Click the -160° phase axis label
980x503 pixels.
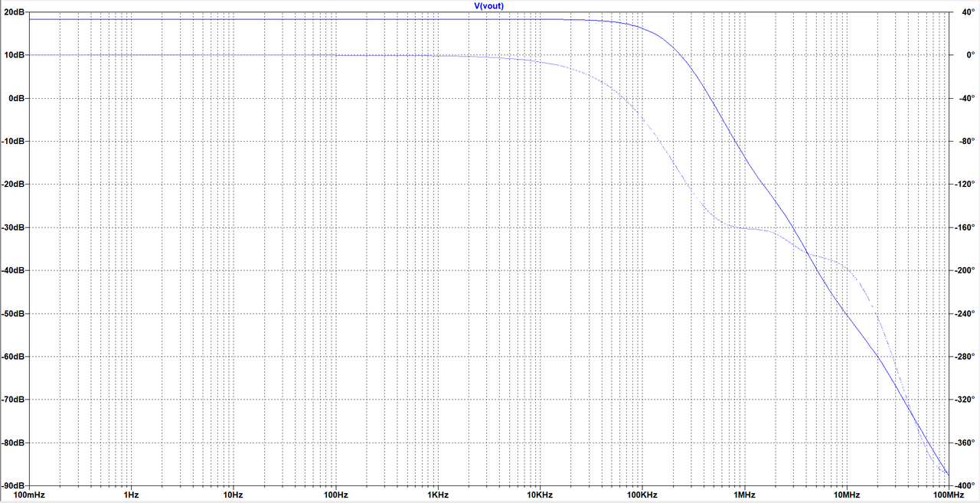[966, 227]
